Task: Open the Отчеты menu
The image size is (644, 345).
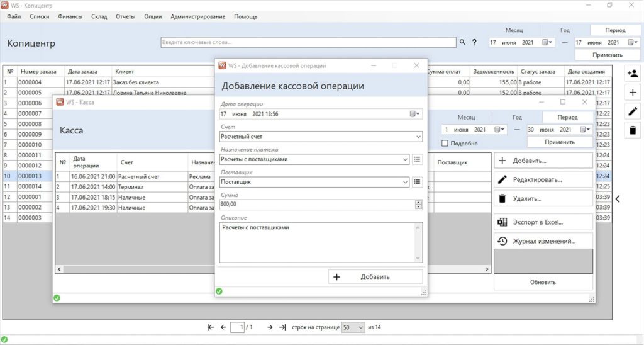Action: pyautogui.click(x=125, y=16)
